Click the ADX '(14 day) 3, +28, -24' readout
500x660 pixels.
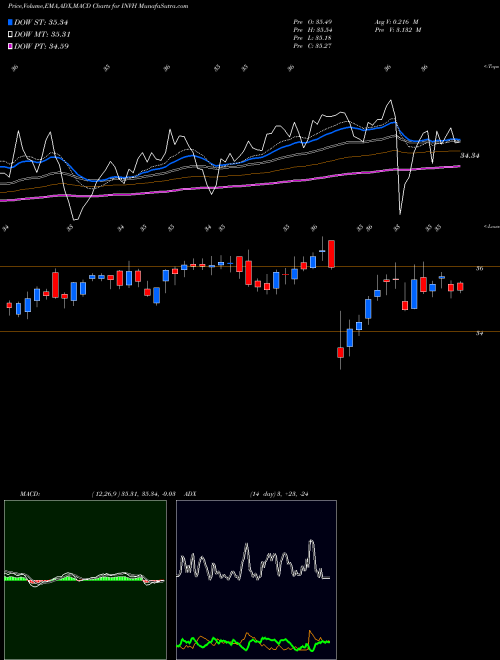point(279,494)
